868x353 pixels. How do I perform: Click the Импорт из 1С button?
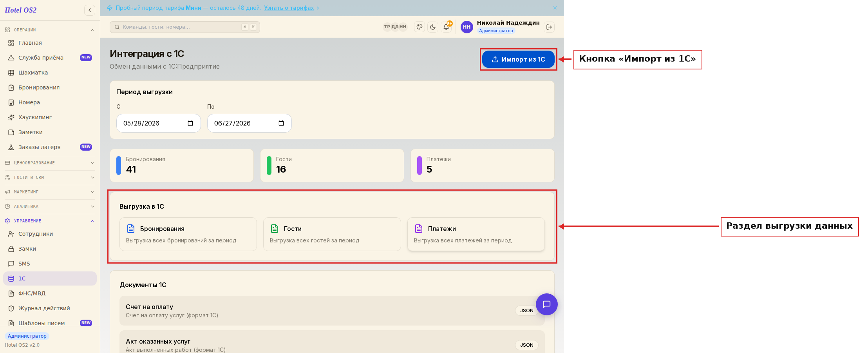tap(518, 59)
